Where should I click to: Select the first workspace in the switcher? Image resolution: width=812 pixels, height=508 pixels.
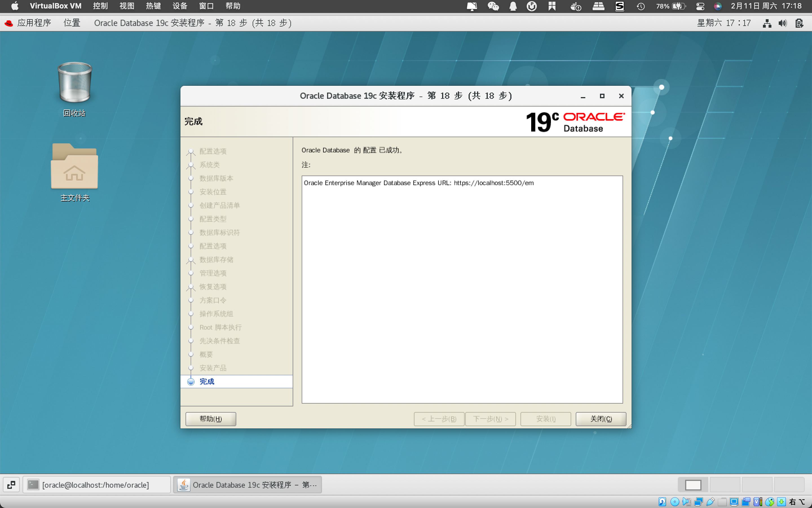click(693, 485)
